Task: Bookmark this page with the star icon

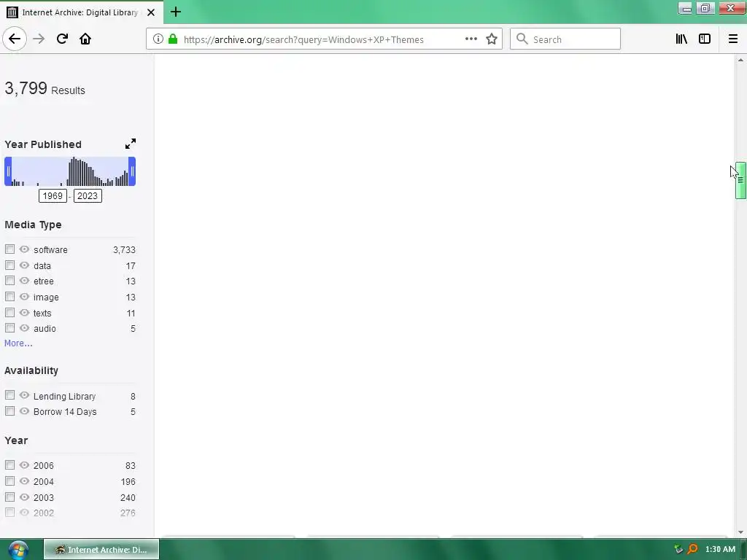Action: point(492,39)
